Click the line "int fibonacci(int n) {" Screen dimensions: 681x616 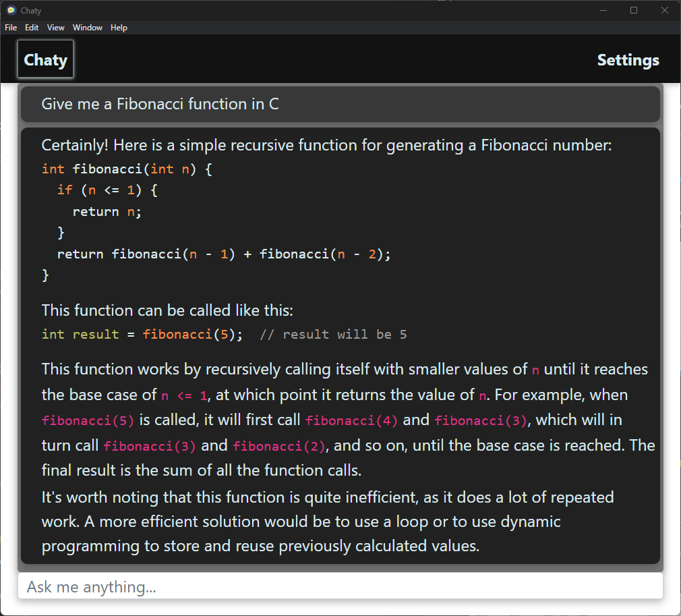pyautogui.click(x=127, y=169)
